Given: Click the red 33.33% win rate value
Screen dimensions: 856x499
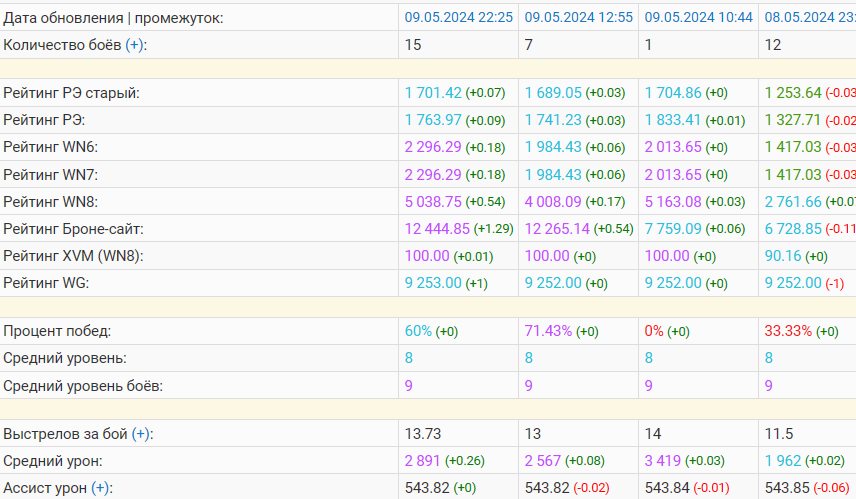Looking at the screenshot, I should click(788, 331).
